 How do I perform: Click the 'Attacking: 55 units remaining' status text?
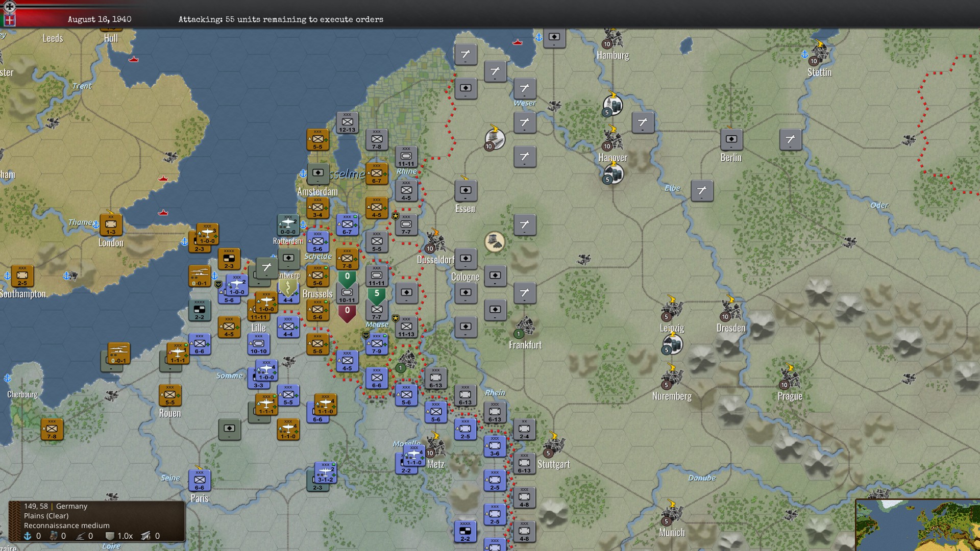281,19
